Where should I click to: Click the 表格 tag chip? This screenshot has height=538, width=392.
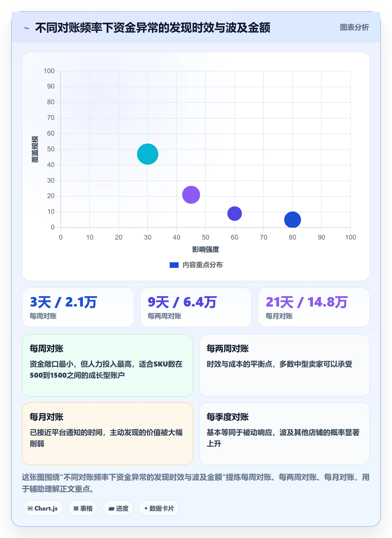(x=83, y=508)
